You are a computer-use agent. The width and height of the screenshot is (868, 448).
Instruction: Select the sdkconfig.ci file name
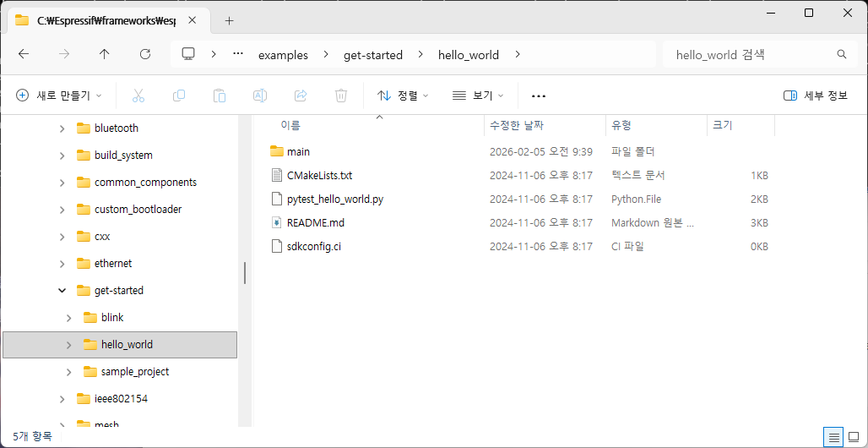click(x=314, y=247)
